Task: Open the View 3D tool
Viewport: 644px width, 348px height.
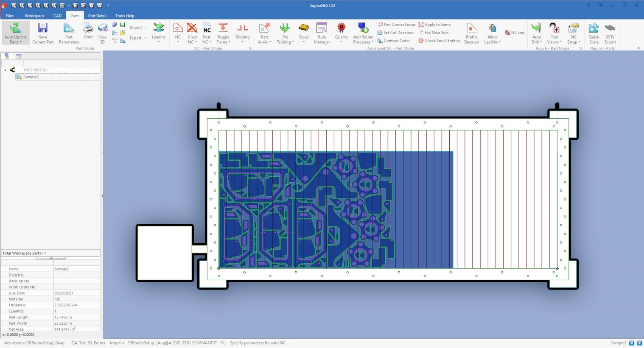Action: coord(102,33)
